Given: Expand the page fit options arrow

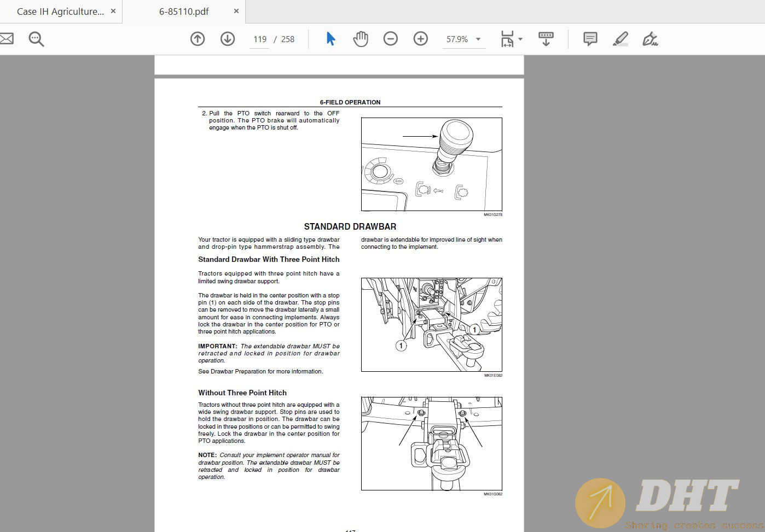Looking at the screenshot, I should tap(520, 39).
